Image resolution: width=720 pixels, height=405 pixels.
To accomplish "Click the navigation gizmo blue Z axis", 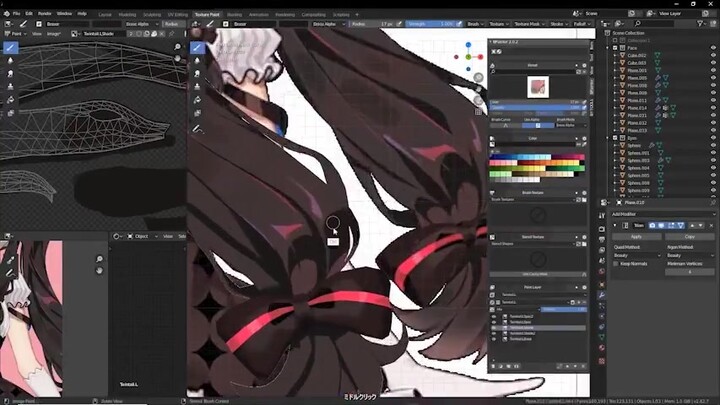I will tap(468, 45).
